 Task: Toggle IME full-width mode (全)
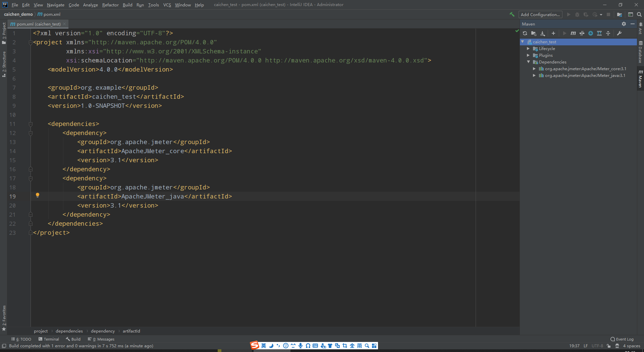pos(352,346)
